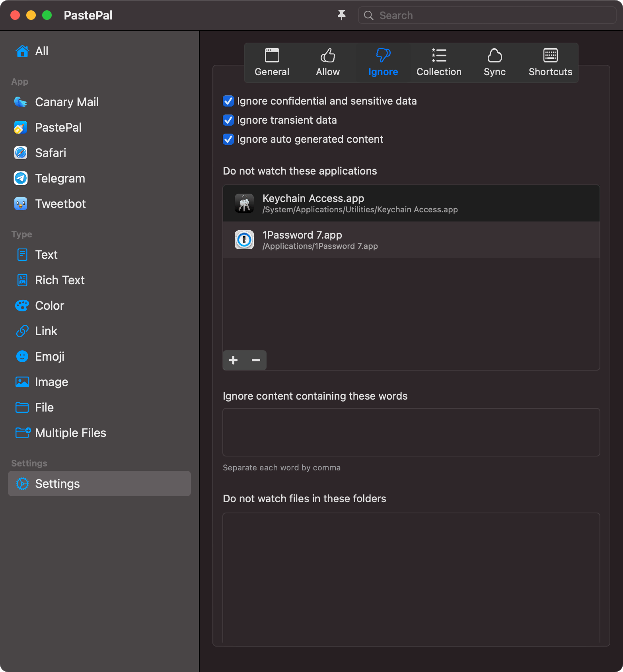Click the Tweetbot app icon
The height and width of the screenshot is (672, 623).
tap(21, 204)
